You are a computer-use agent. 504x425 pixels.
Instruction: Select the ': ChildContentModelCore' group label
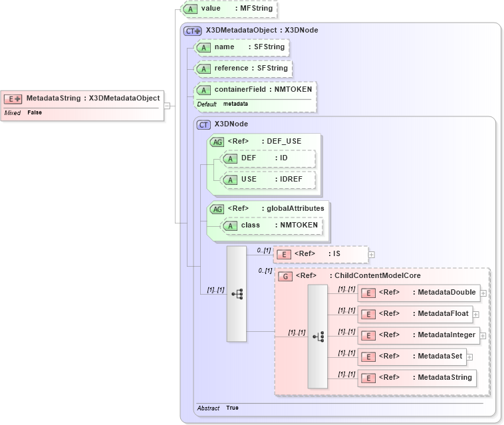coord(375,275)
